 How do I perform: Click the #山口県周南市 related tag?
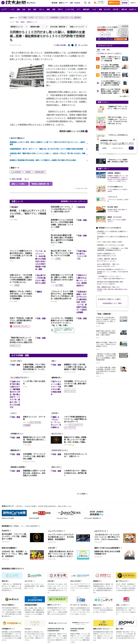pos(16,172)
